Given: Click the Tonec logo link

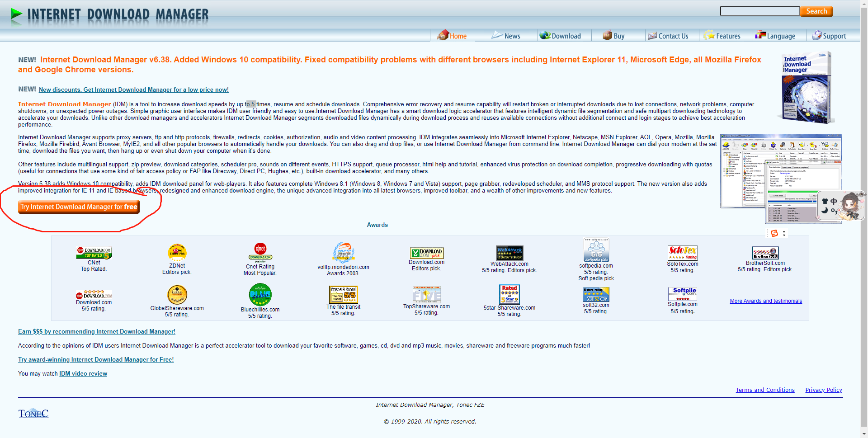Looking at the screenshot, I should pyautogui.click(x=33, y=414).
